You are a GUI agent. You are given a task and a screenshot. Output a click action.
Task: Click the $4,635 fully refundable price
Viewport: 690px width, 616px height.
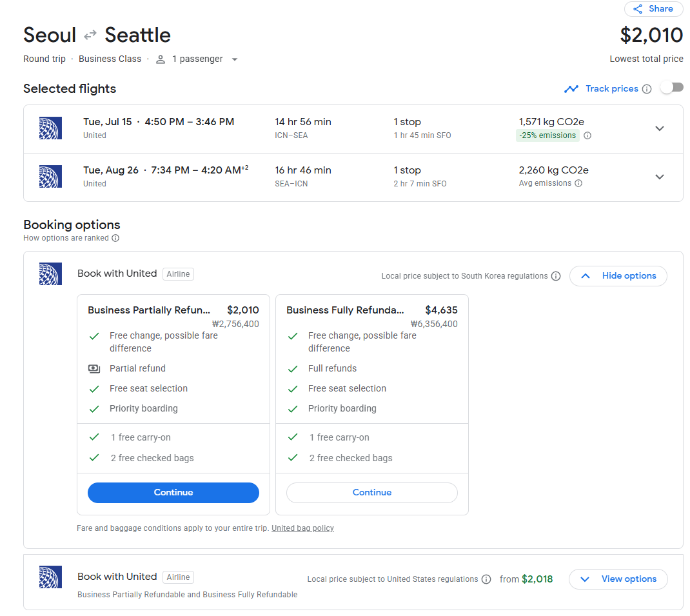coord(441,310)
